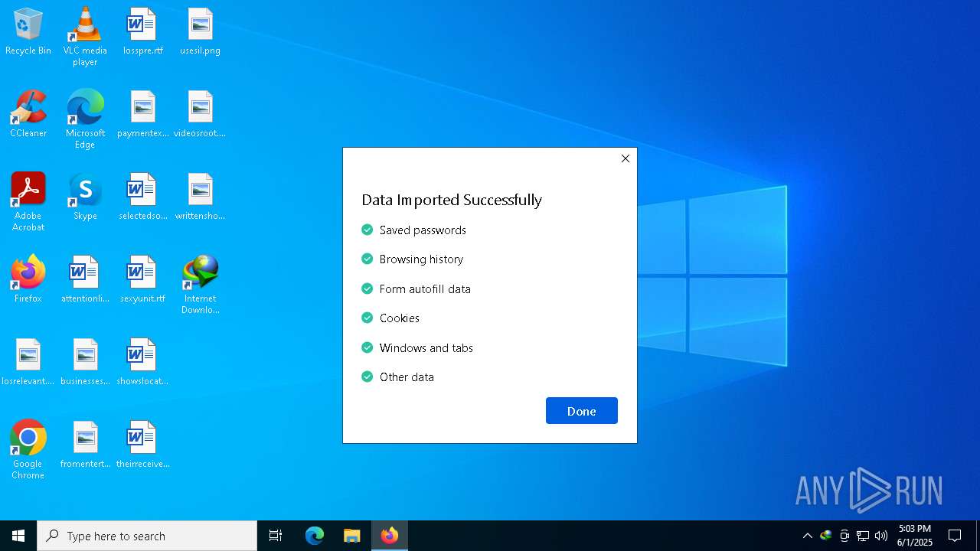Image resolution: width=980 pixels, height=551 pixels.
Task: Launch Firefox desktop shortcut
Action: tap(28, 279)
